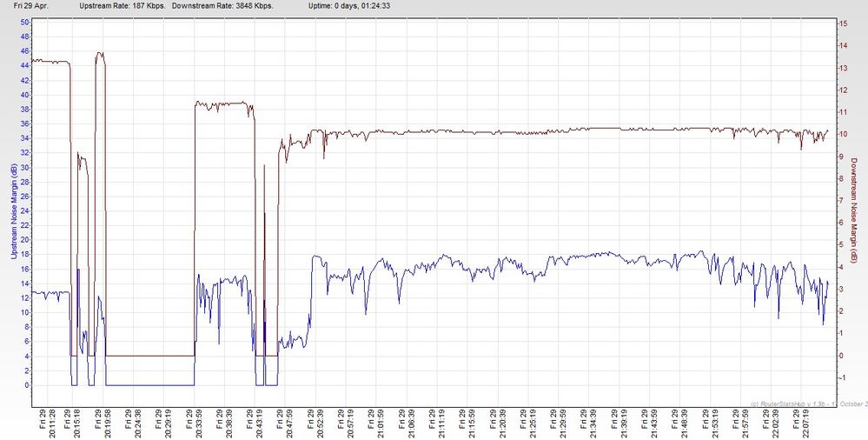Image resolution: width=868 pixels, height=440 pixels.
Task: Click the Uptime 0 days, 01:24:33 readout
Action: click(x=348, y=5)
